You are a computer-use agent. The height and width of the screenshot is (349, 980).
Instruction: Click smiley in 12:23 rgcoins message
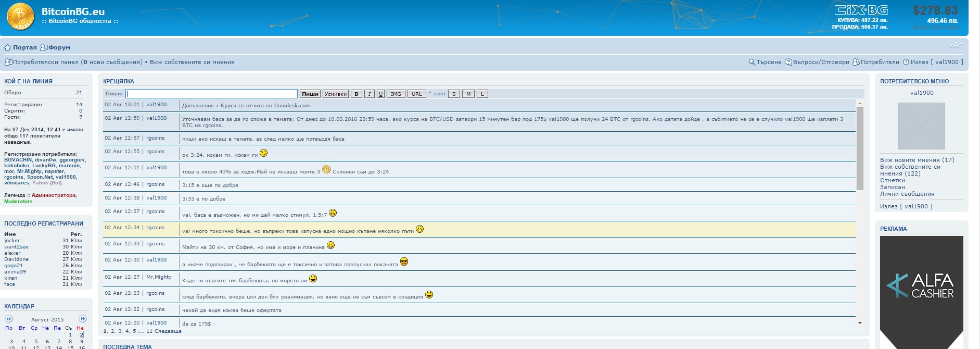pyautogui.click(x=429, y=294)
